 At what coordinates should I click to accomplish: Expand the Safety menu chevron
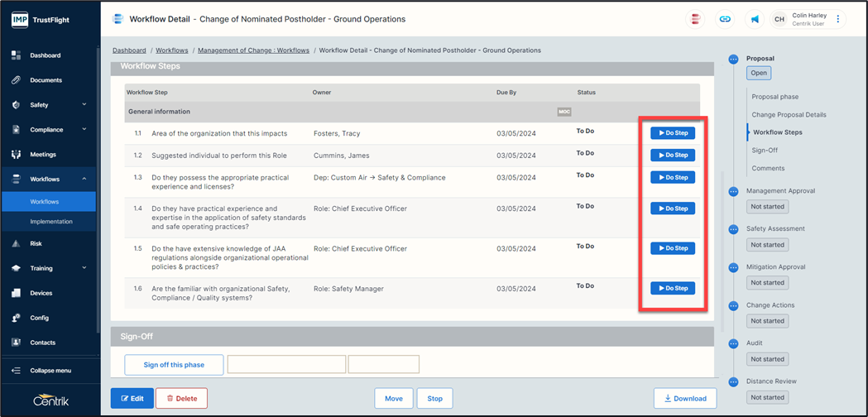coord(84,105)
